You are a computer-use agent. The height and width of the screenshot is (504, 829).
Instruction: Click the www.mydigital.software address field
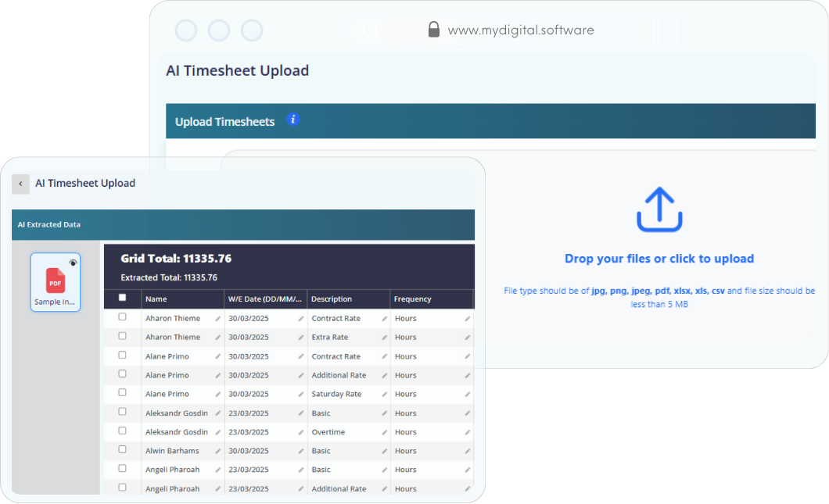(520, 30)
